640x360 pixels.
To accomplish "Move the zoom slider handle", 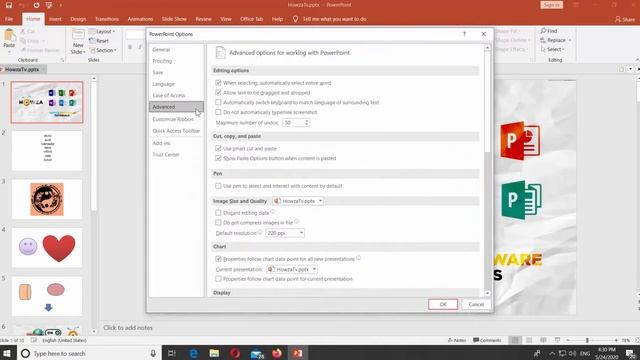I will (x=587, y=340).
